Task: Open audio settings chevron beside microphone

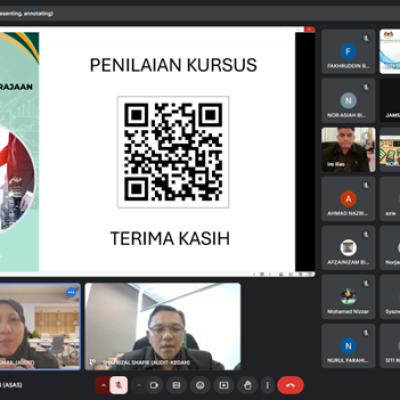Action: point(103,385)
